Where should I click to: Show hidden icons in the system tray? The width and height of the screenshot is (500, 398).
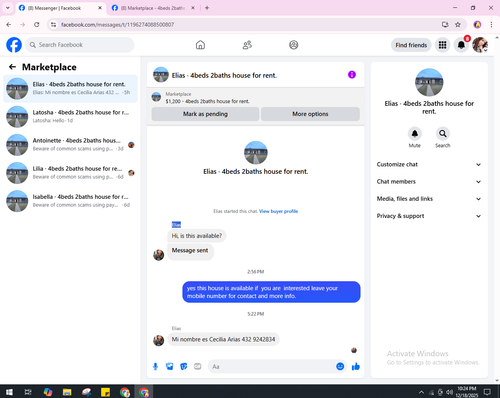[421, 392]
